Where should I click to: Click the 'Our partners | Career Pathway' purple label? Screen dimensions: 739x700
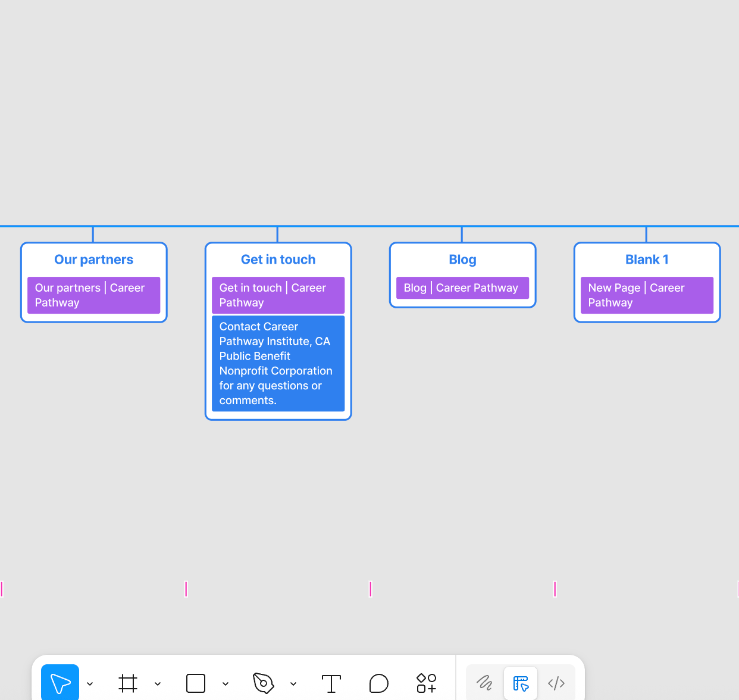[x=94, y=295]
